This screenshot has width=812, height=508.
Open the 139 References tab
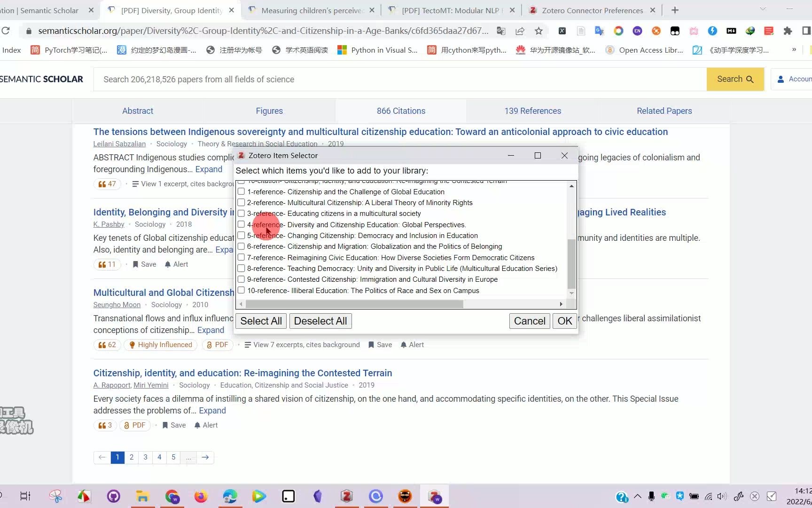coord(532,111)
